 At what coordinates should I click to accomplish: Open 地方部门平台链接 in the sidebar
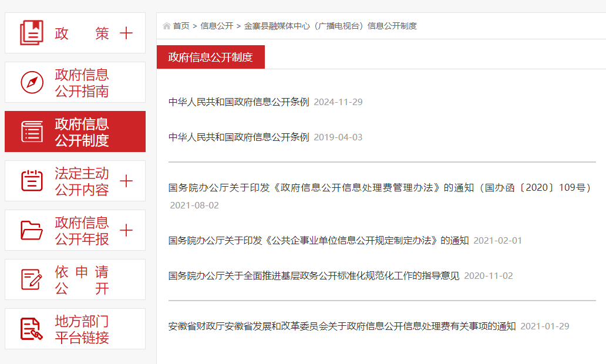tap(75, 329)
